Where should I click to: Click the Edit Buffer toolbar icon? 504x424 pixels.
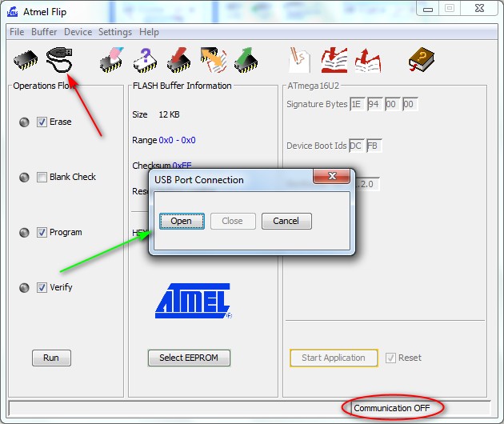pos(299,60)
